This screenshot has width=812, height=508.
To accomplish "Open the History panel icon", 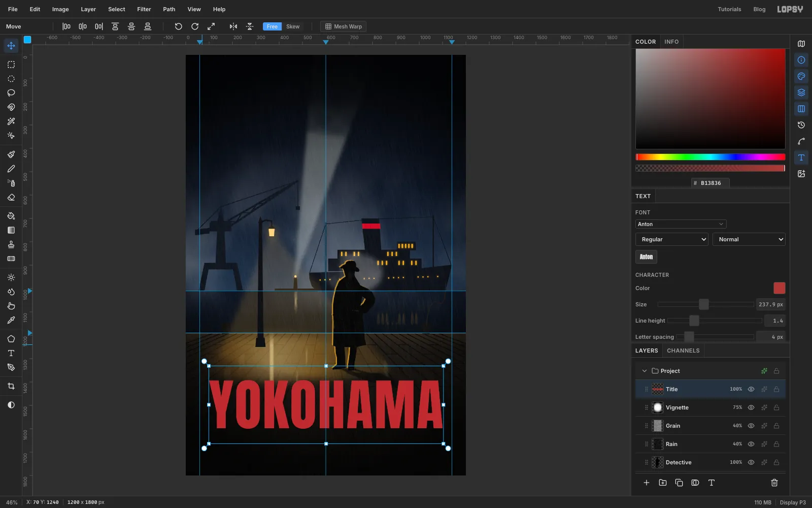I will click(x=801, y=125).
